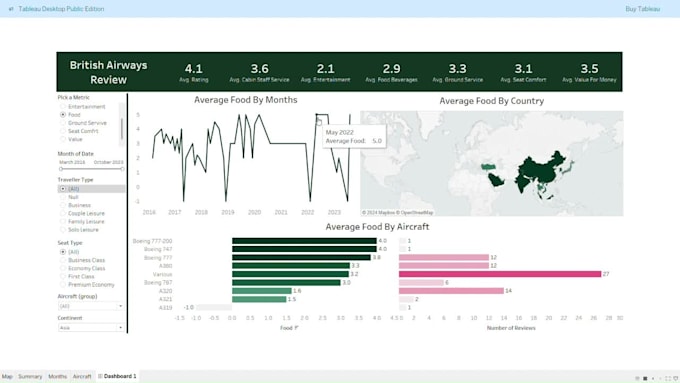Image resolution: width=680 pixels, height=383 pixels.
Task: Click the Dashboard 1 tab grid icon
Action: tap(100, 376)
